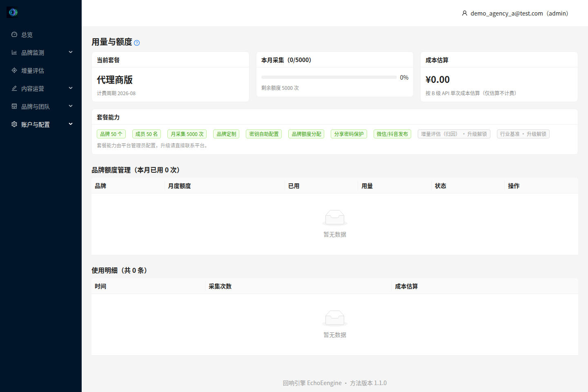This screenshot has width=588, height=392.
Task: Click the 品牌定制 capability tag
Action: click(226, 134)
